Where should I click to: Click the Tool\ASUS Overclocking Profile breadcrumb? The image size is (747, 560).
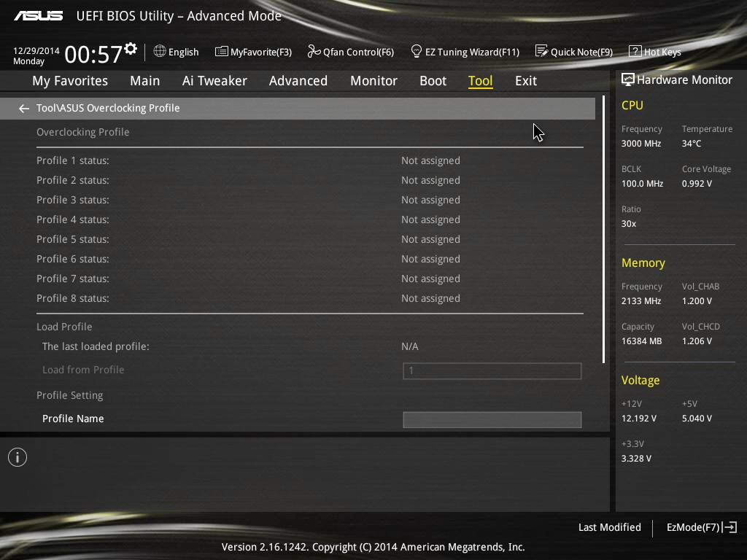point(108,108)
